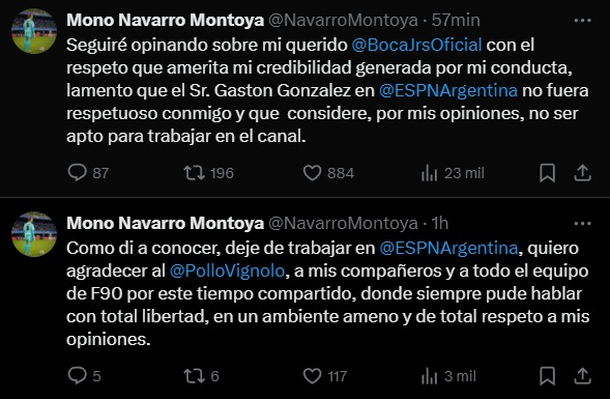Screen dimensions: 610x399
Task: Bookmark the second tweet about F90
Action: coord(547,376)
